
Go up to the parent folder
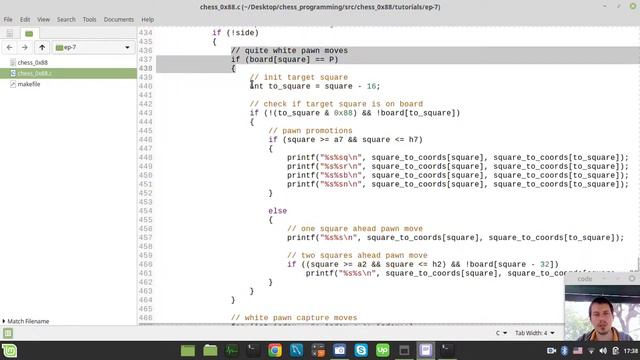pos(42,47)
